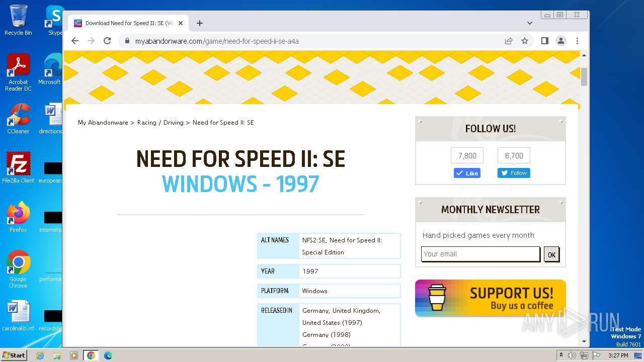Viewport: 644px width, 362px height.
Task: Click the scrollbar down arrow
Action: coord(584,341)
